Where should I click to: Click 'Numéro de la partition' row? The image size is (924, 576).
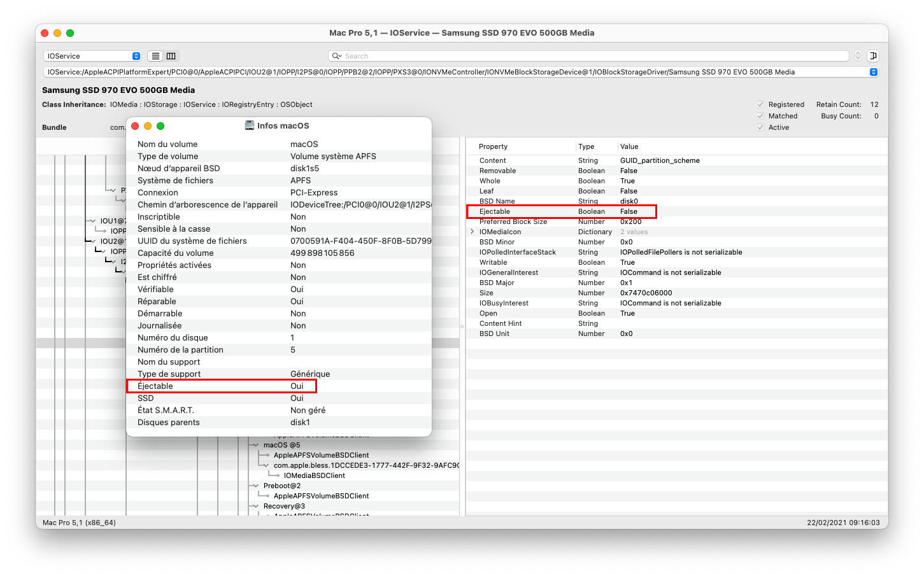pyautogui.click(x=279, y=349)
